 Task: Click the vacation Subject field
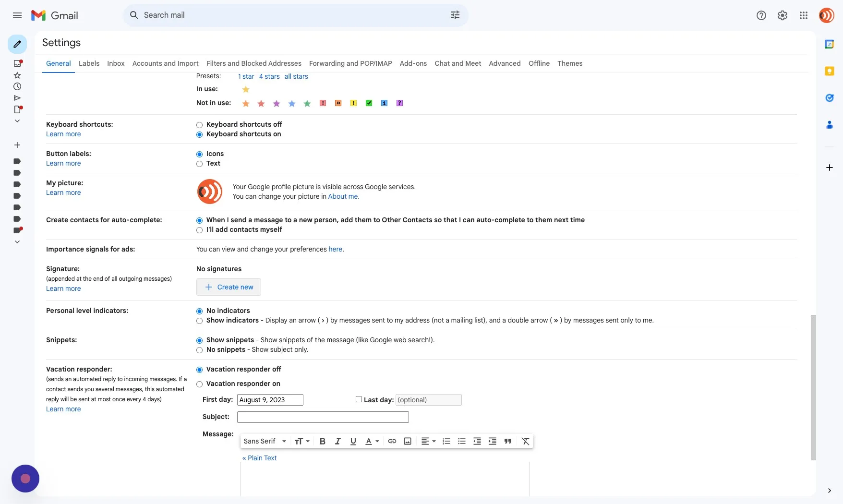323,417
